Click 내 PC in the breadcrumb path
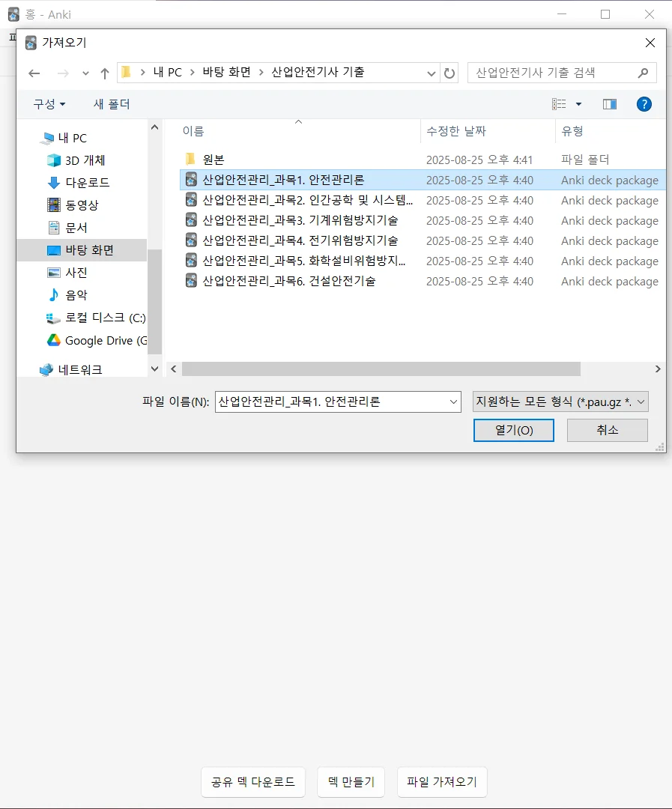 pos(169,73)
